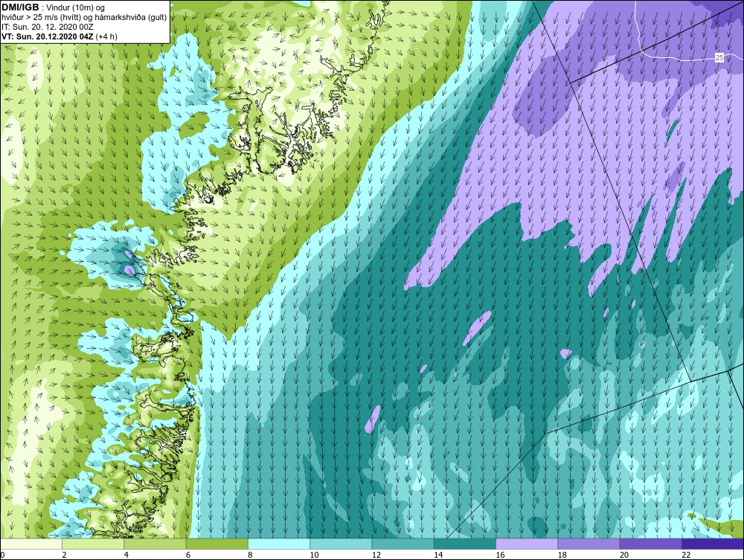Click the legend scale label 0

tap(2, 555)
